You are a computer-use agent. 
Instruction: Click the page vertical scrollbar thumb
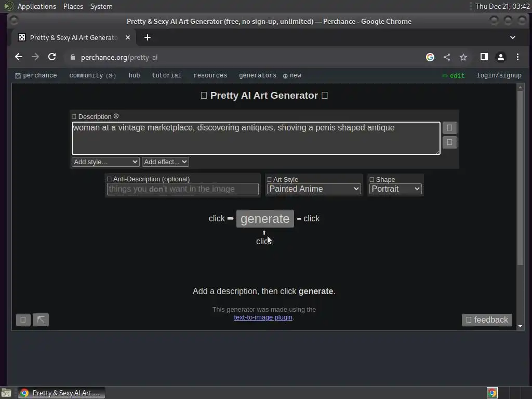click(x=520, y=178)
